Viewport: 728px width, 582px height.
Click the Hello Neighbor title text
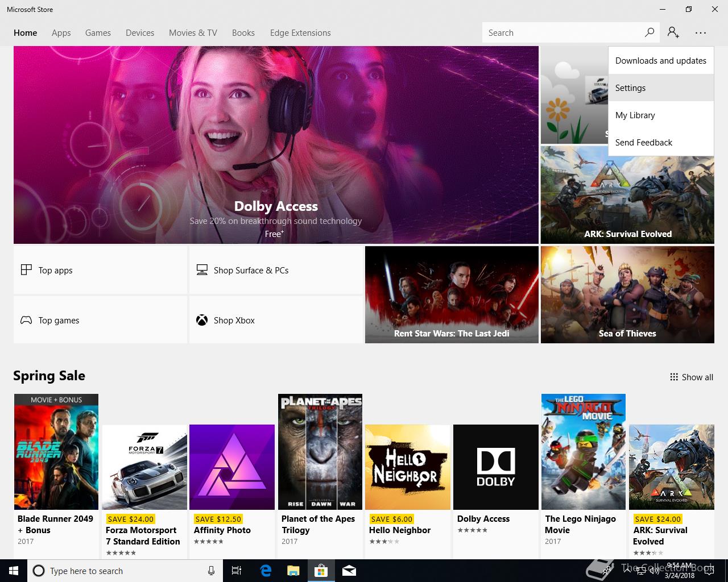point(400,530)
